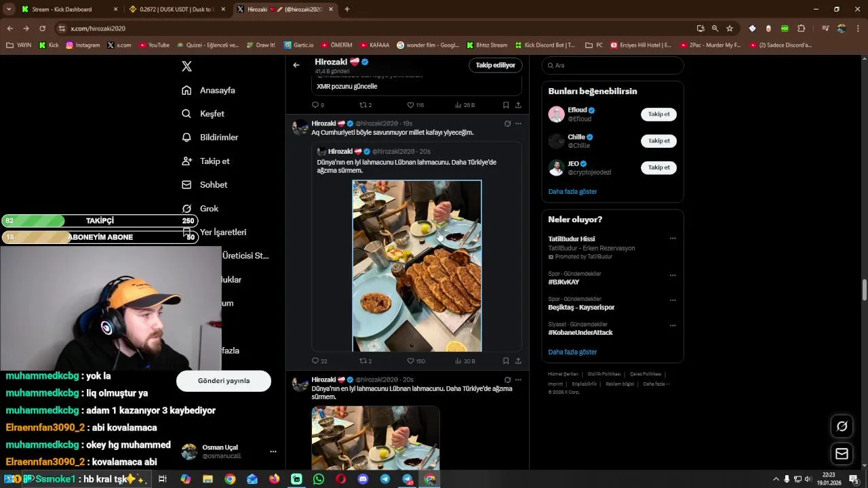The height and width of the screenshot is (488, 868).
Task: Click the Gönderi yayınla button
Action: tap(224, 381)
